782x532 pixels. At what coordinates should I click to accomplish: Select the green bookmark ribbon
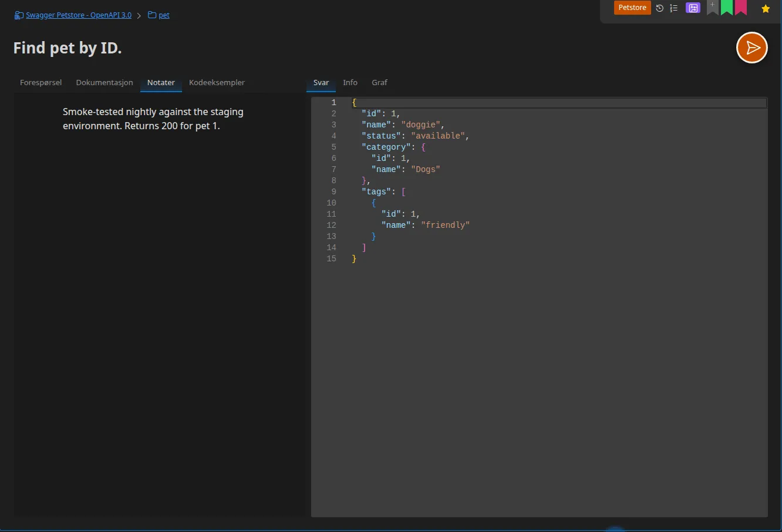(x=727, y=6)
